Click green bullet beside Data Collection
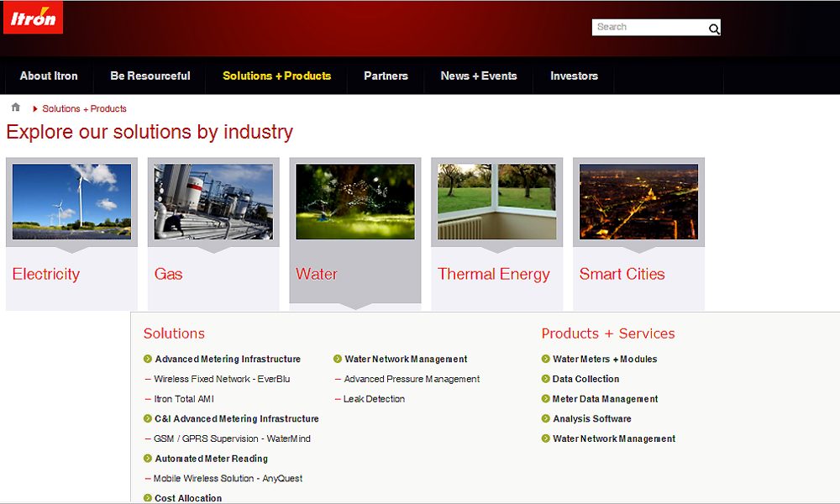This screenshot has width=840, height=504. coord(546,379)
